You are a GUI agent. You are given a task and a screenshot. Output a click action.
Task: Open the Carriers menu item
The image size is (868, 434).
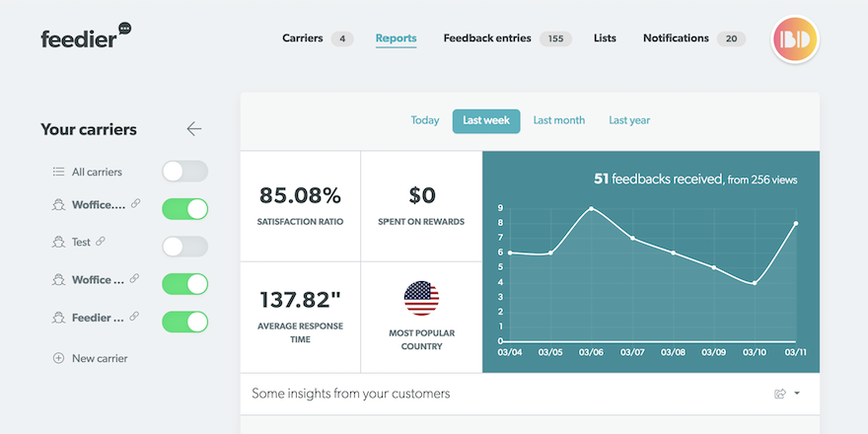tap(302, 38)
